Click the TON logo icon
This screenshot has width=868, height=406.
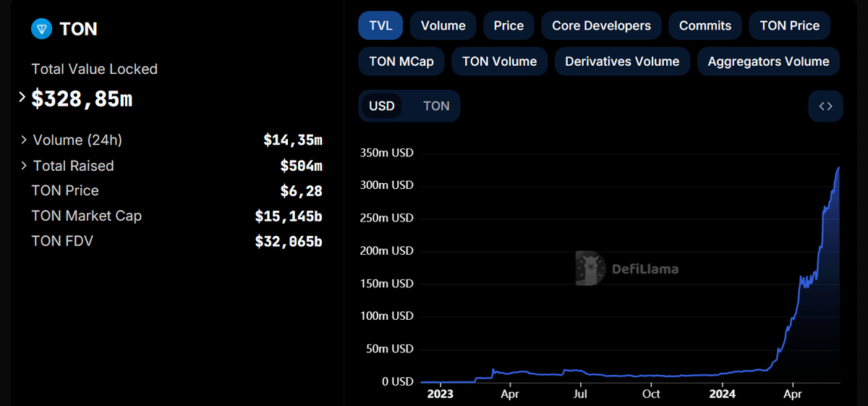pyautogui.click(x=43, y=29)
